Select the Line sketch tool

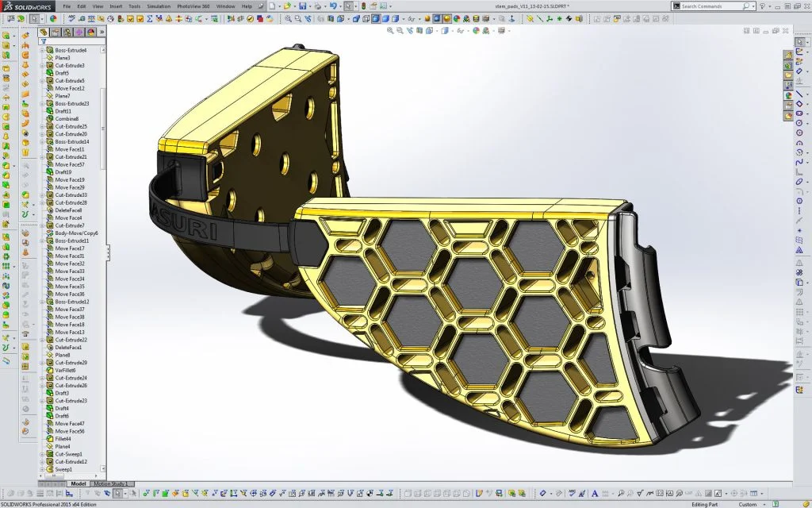pyautogui.click(x=799, y=94)
